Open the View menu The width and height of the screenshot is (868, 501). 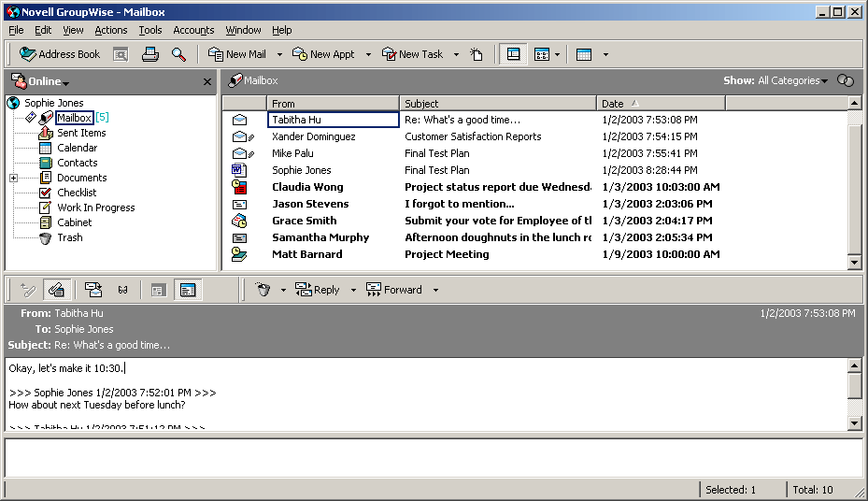click(x=73, y=30)
